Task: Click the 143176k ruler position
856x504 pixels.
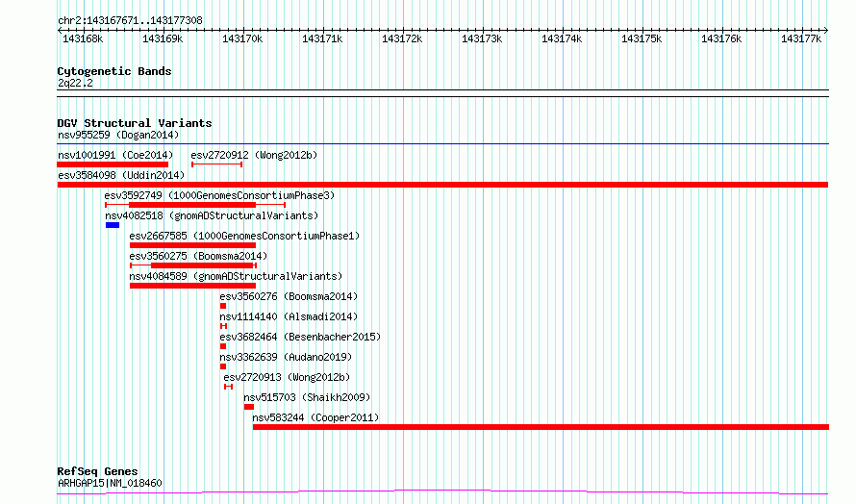Action: point(721,38)
